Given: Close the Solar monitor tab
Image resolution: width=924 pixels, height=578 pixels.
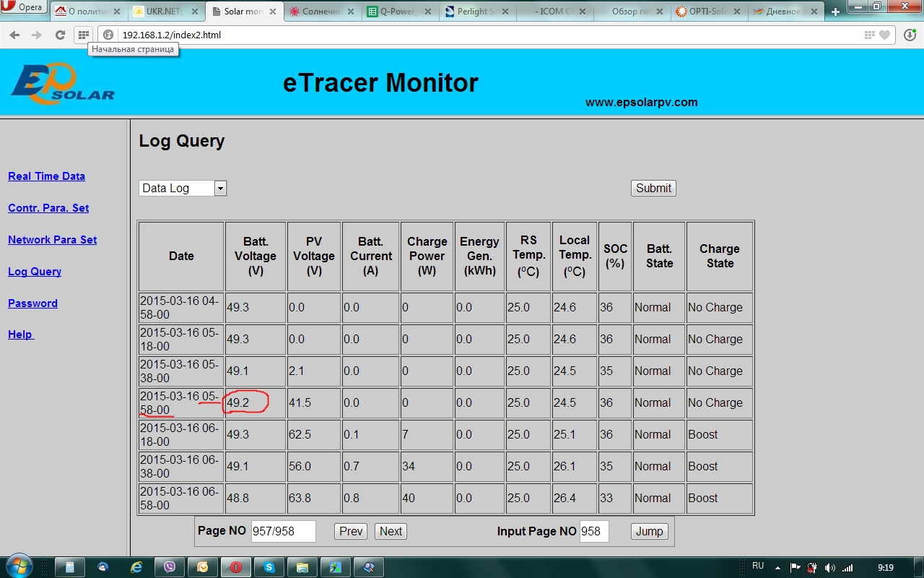Looking at the screenshot, I should (x=273, y=12).
